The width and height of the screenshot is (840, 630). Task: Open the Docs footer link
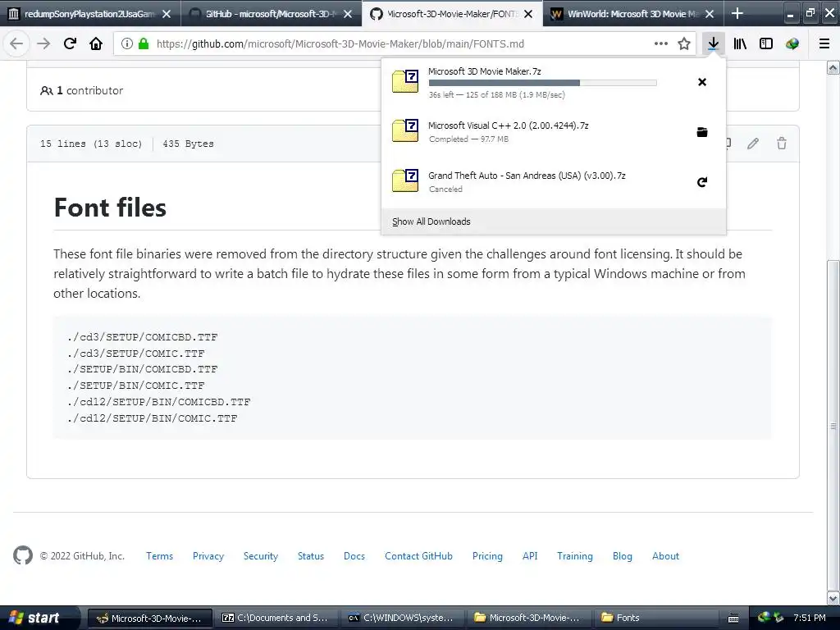click(x=354, y=556)
